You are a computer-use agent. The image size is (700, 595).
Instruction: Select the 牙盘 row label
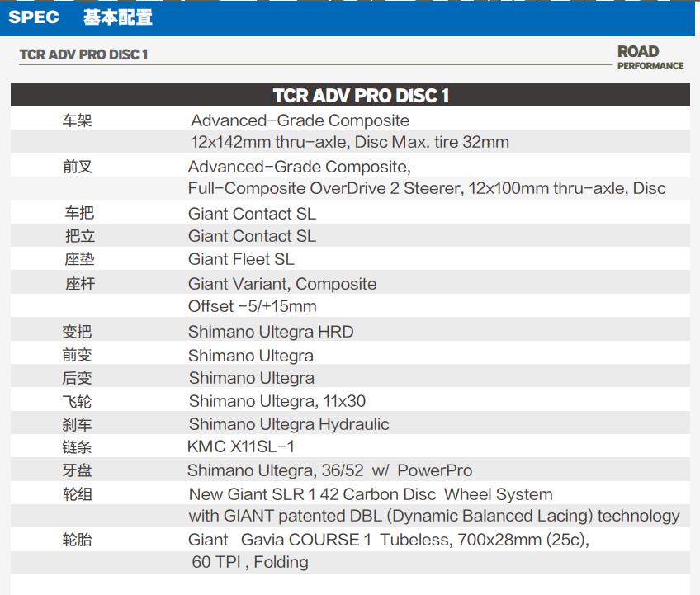coord(78,470)
